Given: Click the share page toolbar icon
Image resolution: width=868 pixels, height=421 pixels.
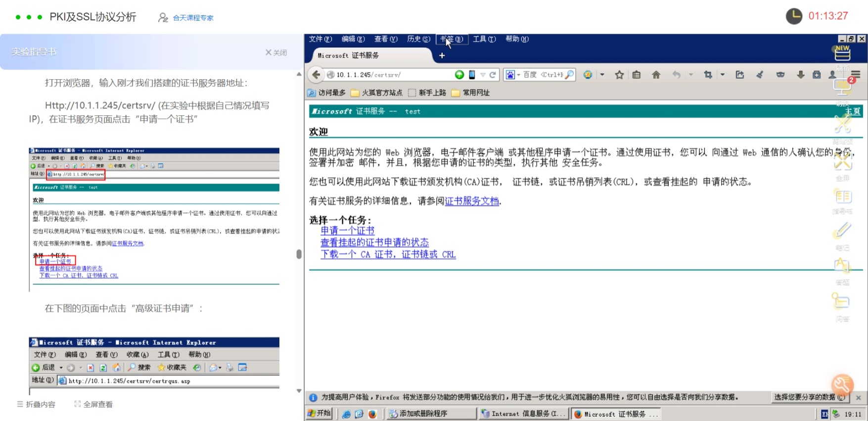Looking at the screenshot, I should tap(739, 75).
